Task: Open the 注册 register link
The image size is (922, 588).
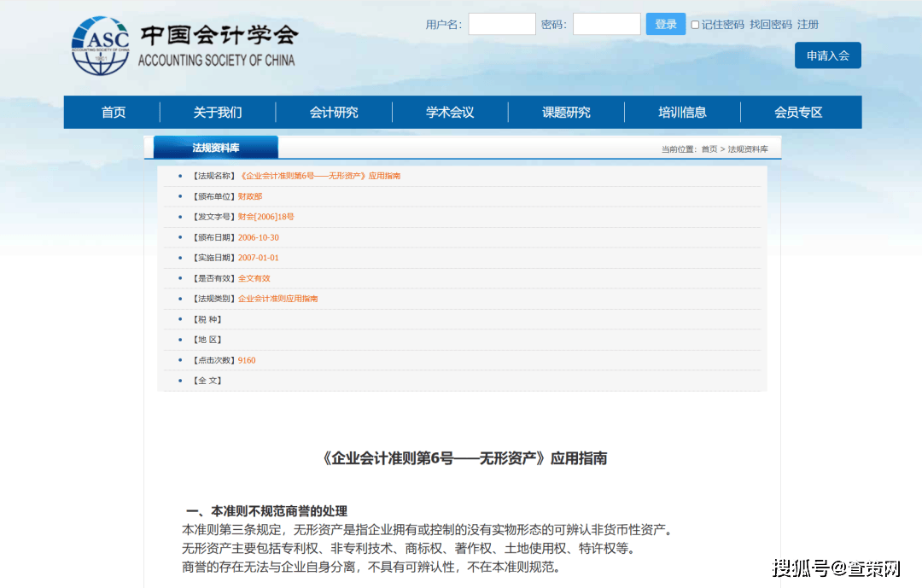Action: click(x=808, y=25)
